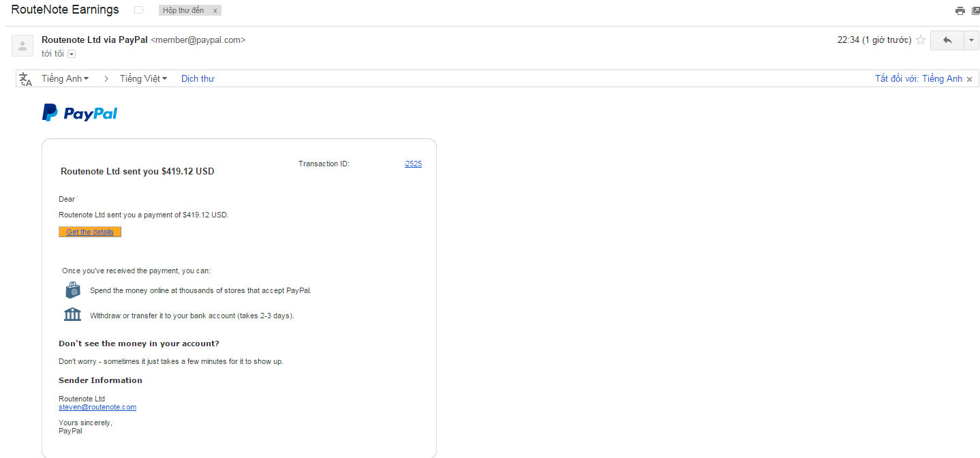980x458 pixels.
Task: Print this email with the printer icon
Action: tap(960, 11)
